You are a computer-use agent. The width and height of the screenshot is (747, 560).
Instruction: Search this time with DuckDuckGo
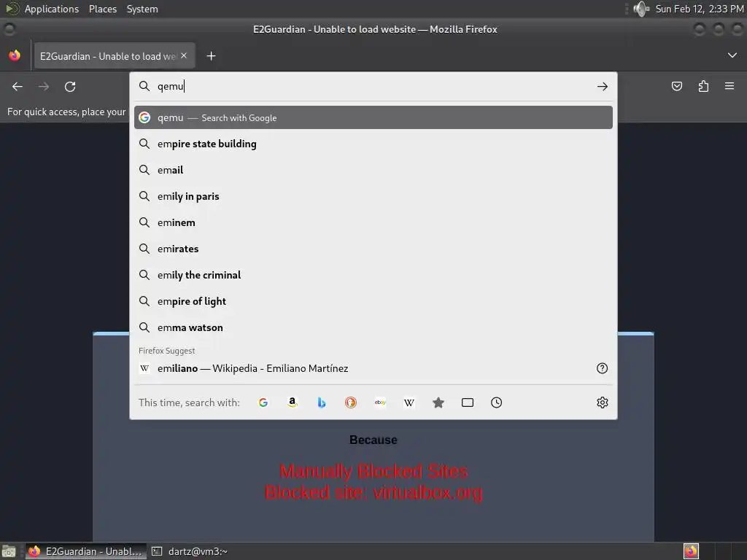pyautogui.click(x=351, y=402)
